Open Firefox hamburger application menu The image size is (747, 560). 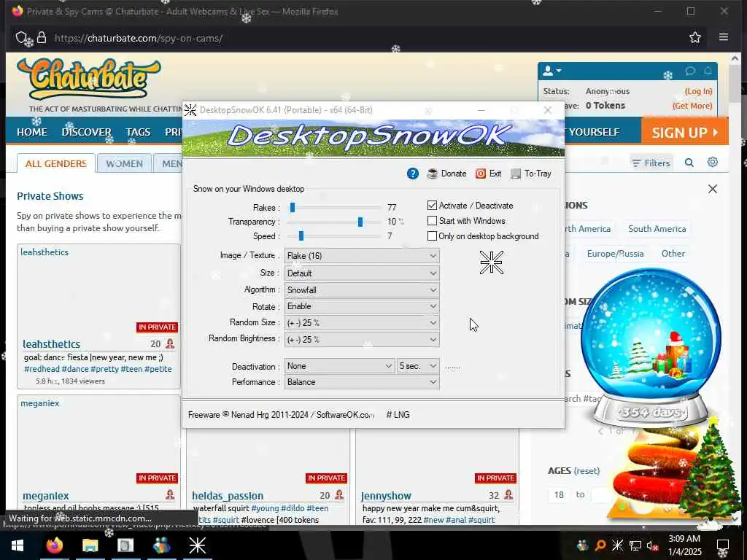click(x=723, y=37)
